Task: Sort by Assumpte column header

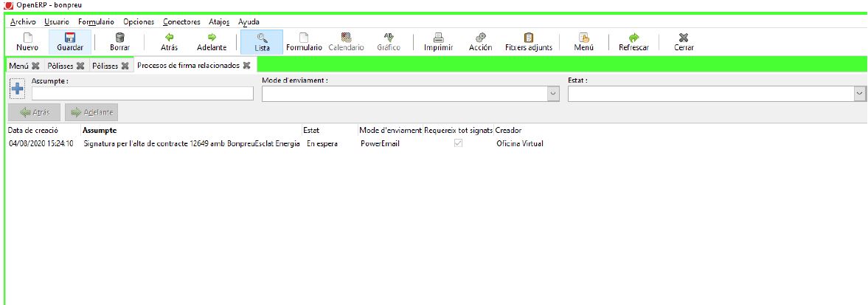Action: [x=100, y=130]
